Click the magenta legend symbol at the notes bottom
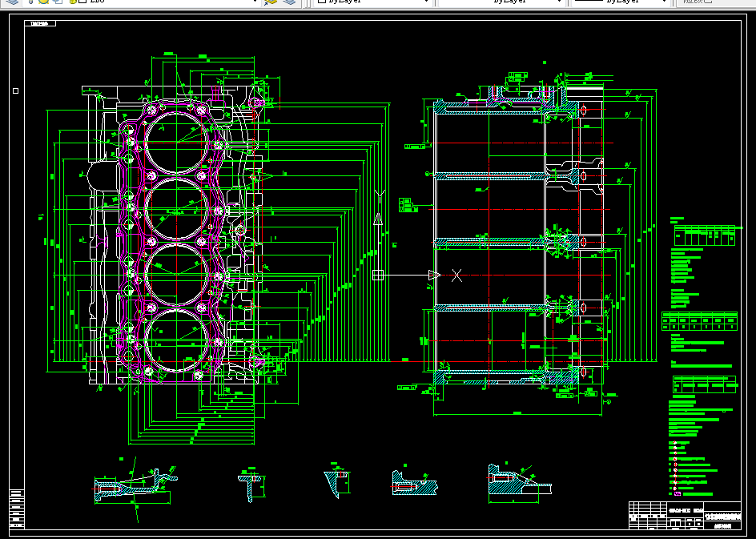Viewport: 756px width, 539px height. (678, 493)
